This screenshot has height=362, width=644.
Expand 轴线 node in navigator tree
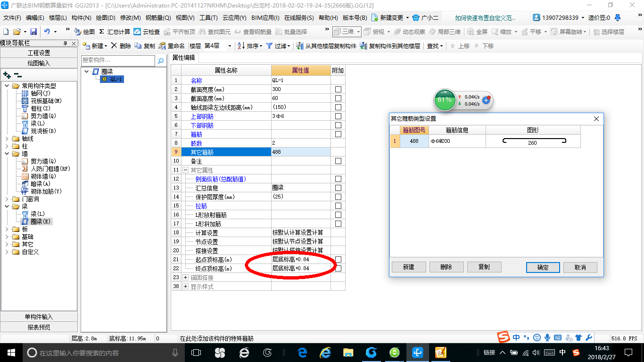pos(7,139)
